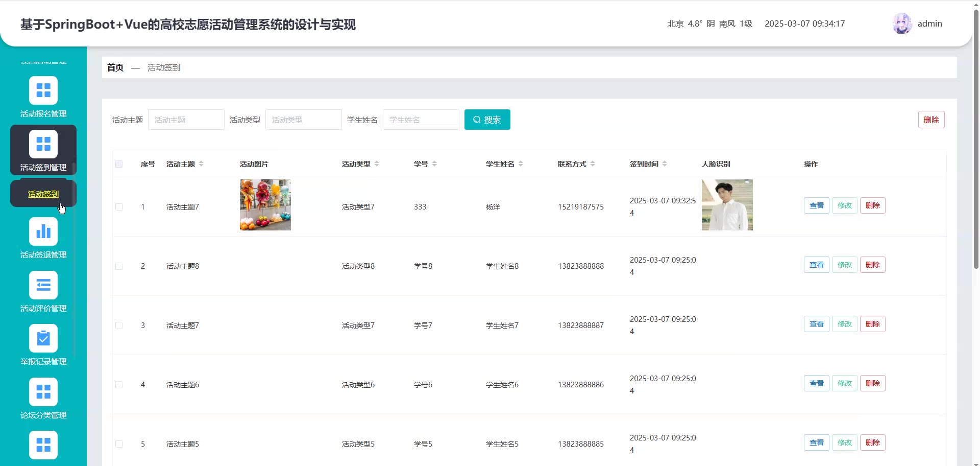This screenshot has width=980, height=466.
Task: Click 修改 for row 杨洋
Action: (x=844, y=205)
